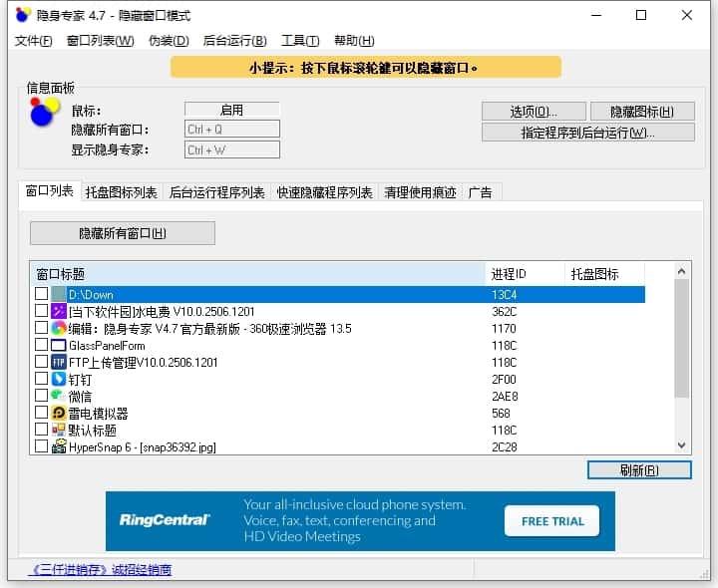This screenshot has width=718, height=588.
Task: Open the 伪装(D) menu
Action: pyautogui.click(x=169, y=41)
